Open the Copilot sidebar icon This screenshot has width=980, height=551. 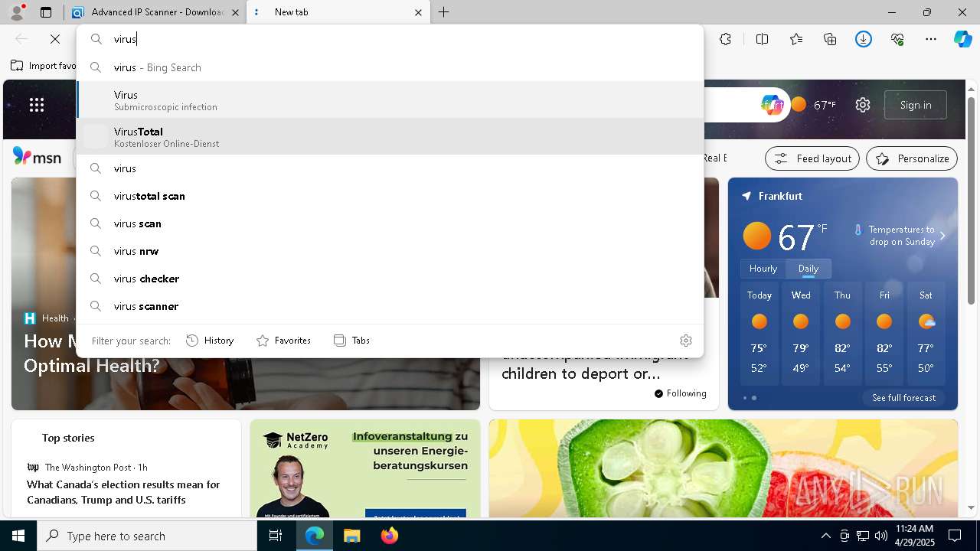point(962,39)
